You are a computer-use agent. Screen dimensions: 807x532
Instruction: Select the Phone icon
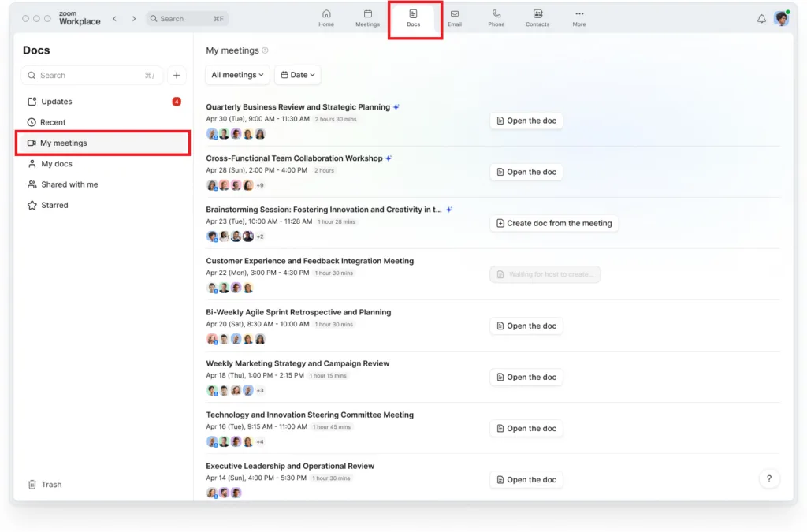[x=496, y=17]
